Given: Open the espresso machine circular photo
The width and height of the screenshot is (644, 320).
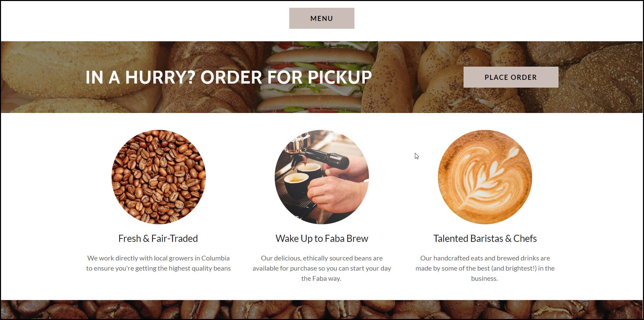Looking at the screenshot, I should pos(322,177).
